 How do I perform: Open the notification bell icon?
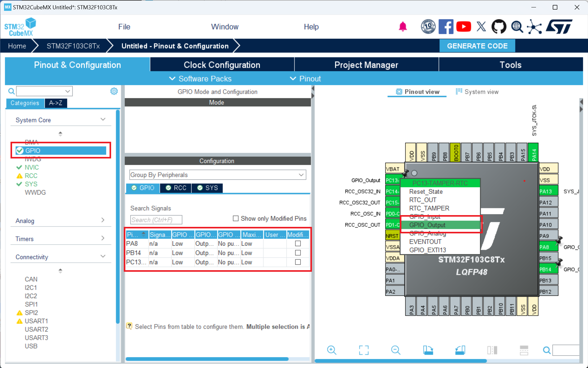[403, 27]
